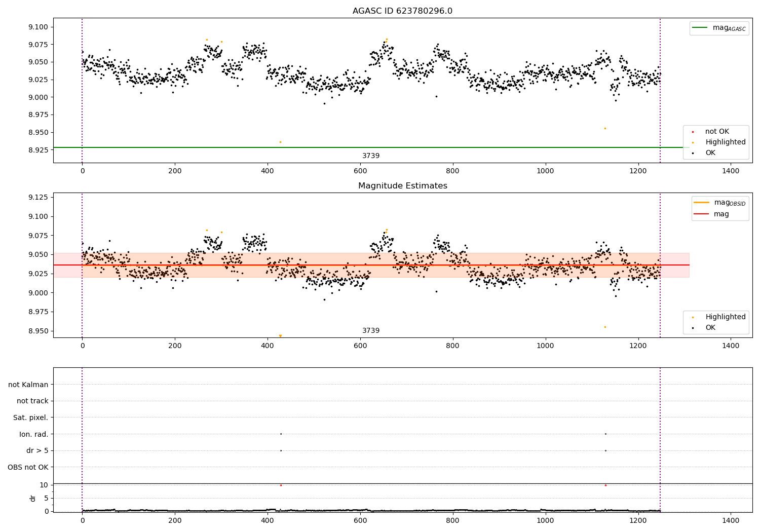Click the 'Sat. pixel.' axis label

(31, 417)
